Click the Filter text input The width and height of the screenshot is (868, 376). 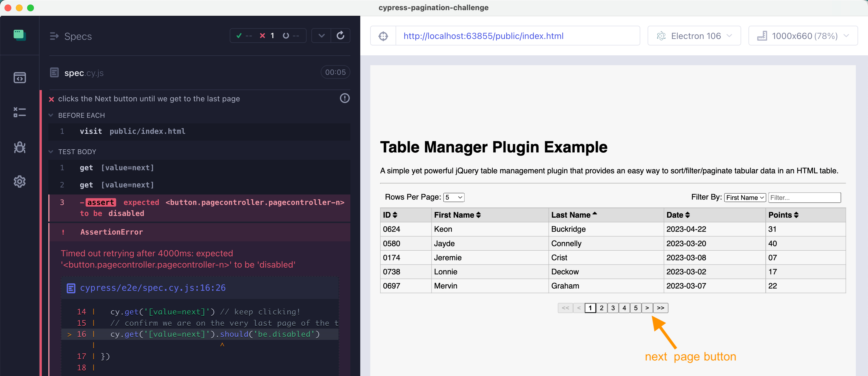[804, 198]
